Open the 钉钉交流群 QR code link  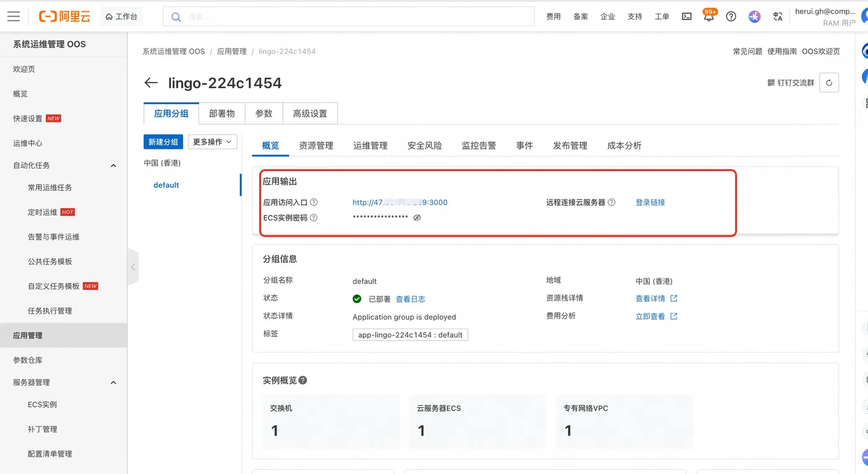point(790,82)
